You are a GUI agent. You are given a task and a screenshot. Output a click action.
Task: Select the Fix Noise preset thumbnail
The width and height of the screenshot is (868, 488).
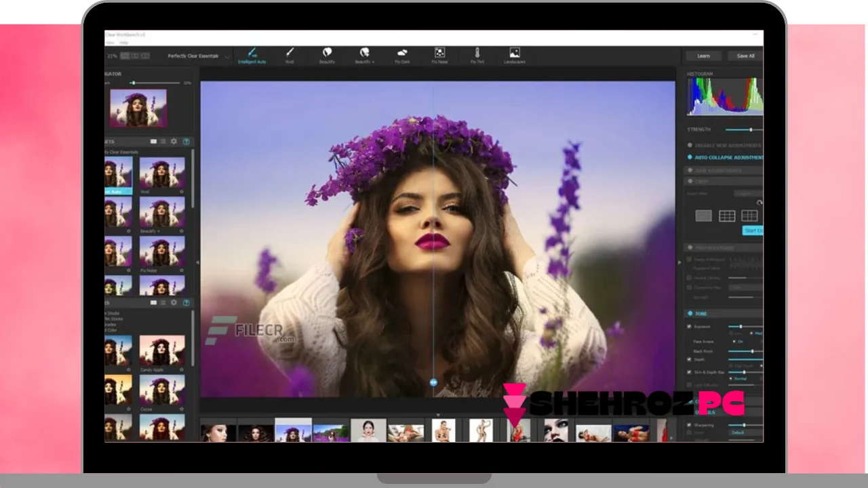(162, 251)
